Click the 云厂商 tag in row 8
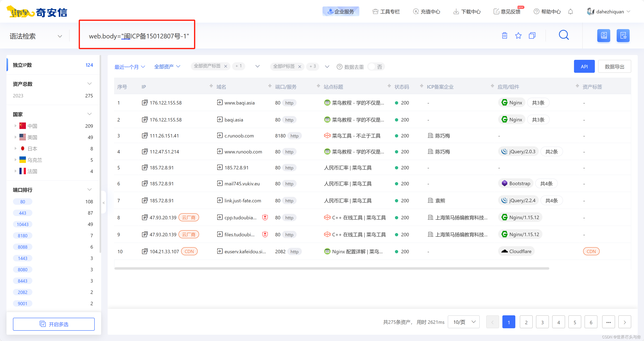The width and height of the screenshot is (644, 341). (x=189, y=217)
